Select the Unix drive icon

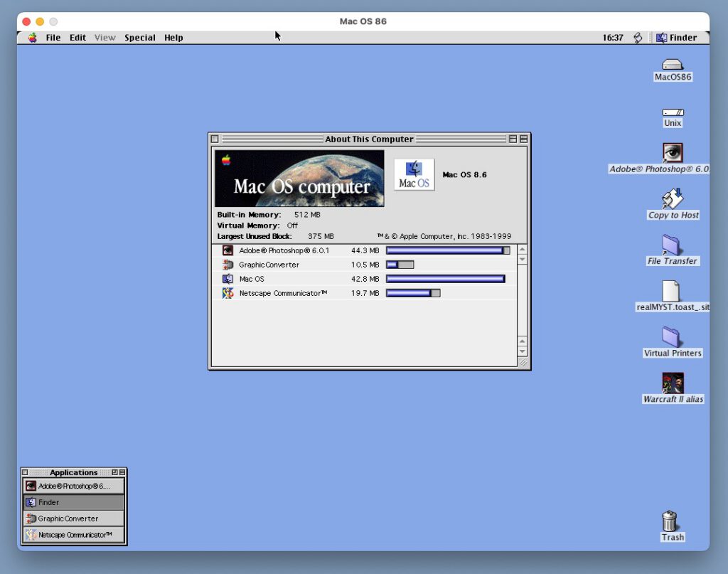(x=673, y=112)
